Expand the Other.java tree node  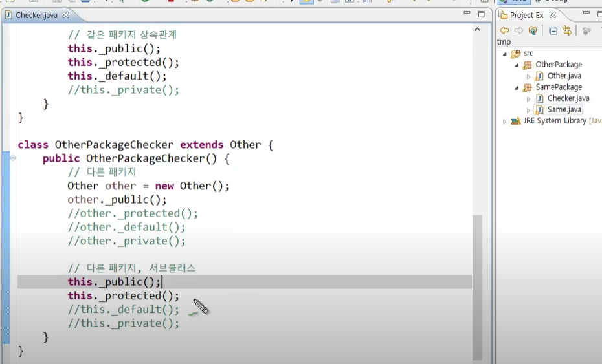pos(529,77)
